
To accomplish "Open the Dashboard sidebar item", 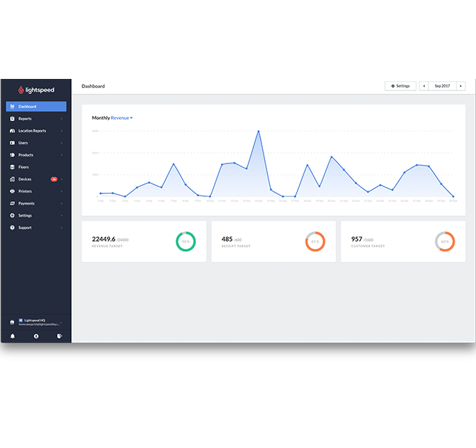I will point(36,107).
